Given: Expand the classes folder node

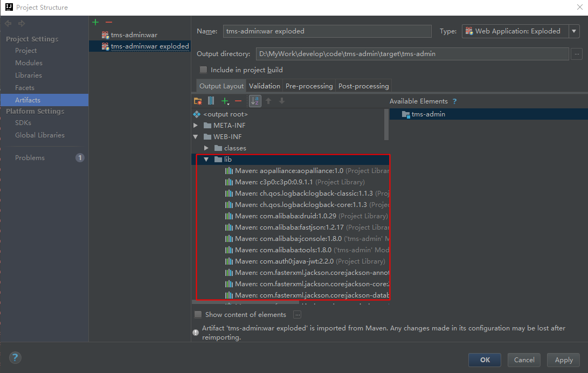Looking at the screenshot, I should click(x=206, y=148).
